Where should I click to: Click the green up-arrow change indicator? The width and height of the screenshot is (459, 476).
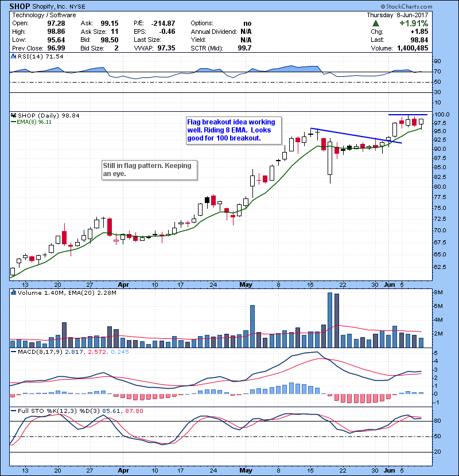(376, 24)
